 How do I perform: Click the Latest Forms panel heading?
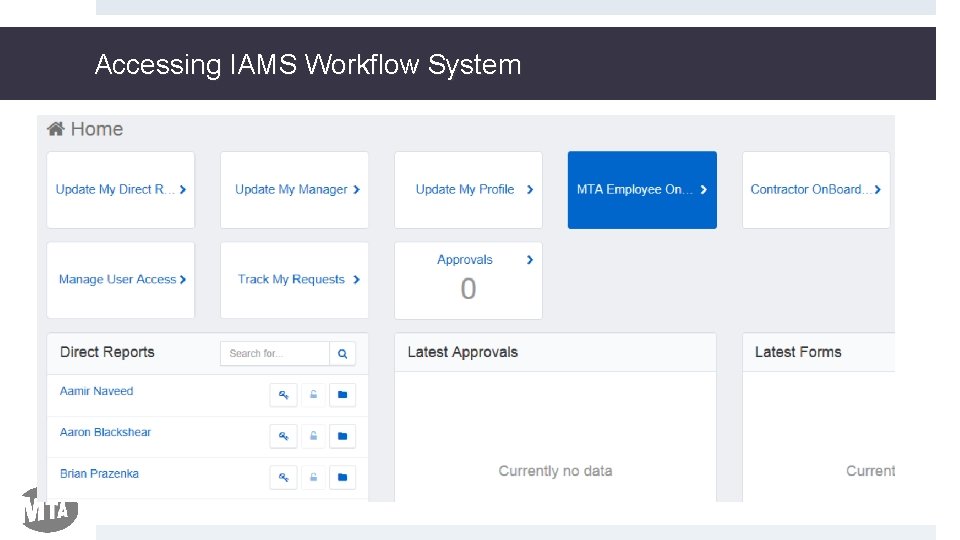(x=798, y=352)
